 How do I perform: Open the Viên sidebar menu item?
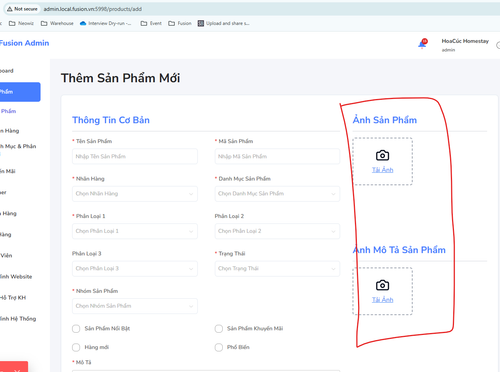click(7, 256)
